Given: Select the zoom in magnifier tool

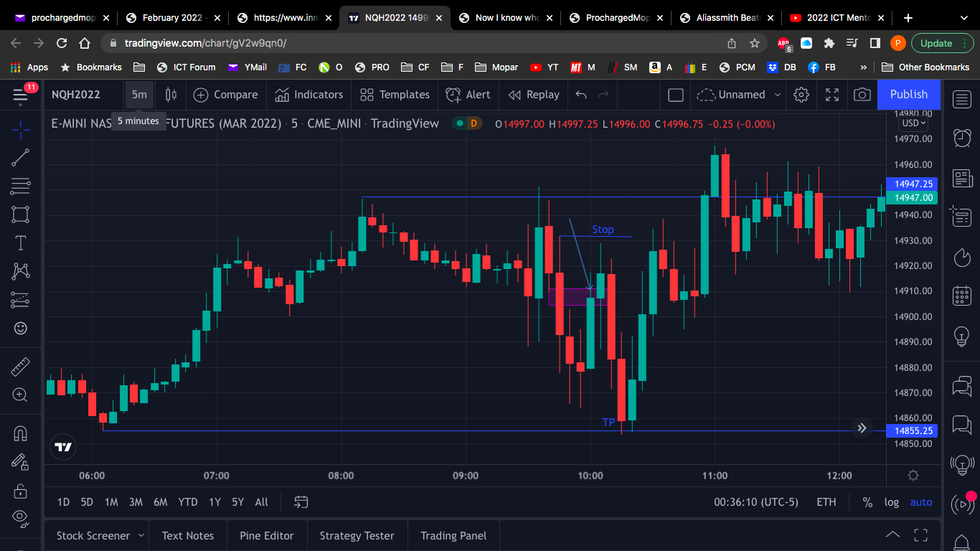Looking at the screenshot, I should (x=20, y=395).
